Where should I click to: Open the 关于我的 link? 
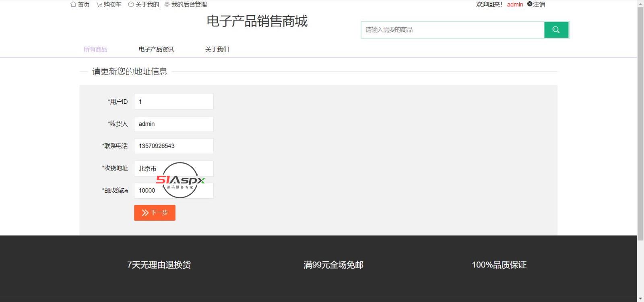pos(147,4)
